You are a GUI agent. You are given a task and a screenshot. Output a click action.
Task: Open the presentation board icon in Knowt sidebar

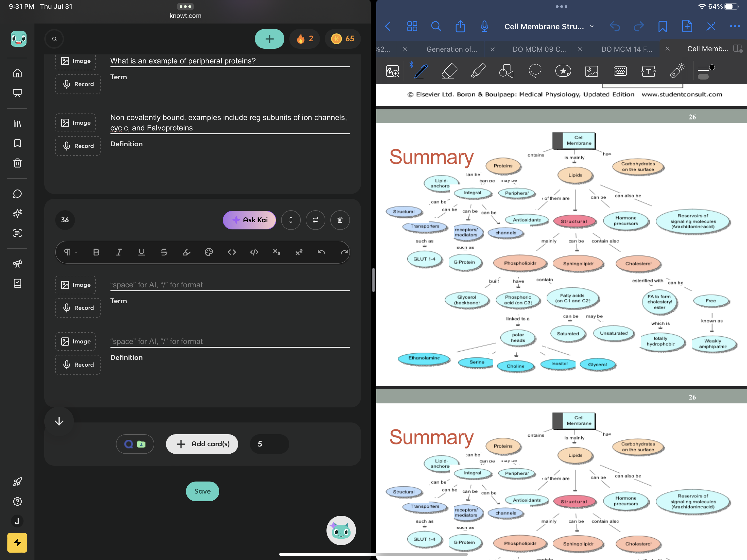(x=17, y=93)
